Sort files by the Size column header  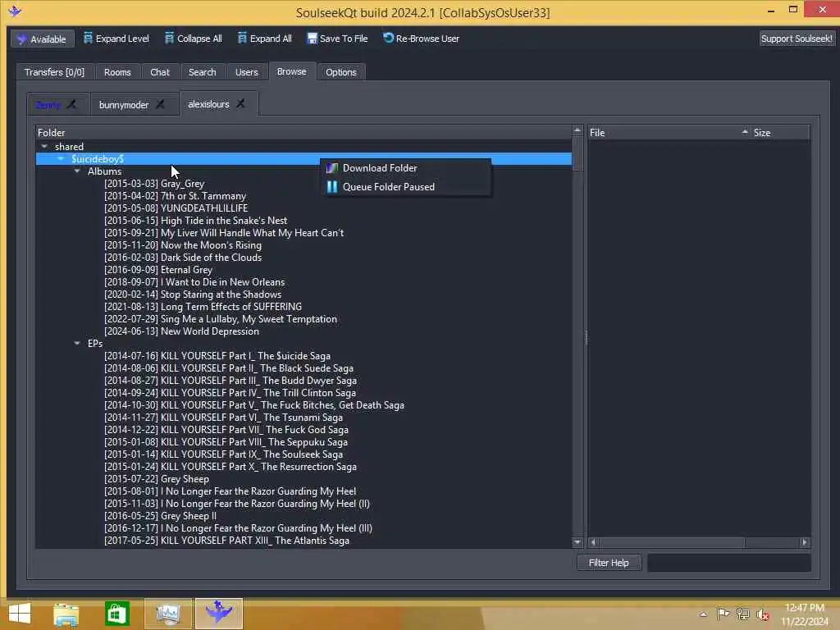pos(781,132)
